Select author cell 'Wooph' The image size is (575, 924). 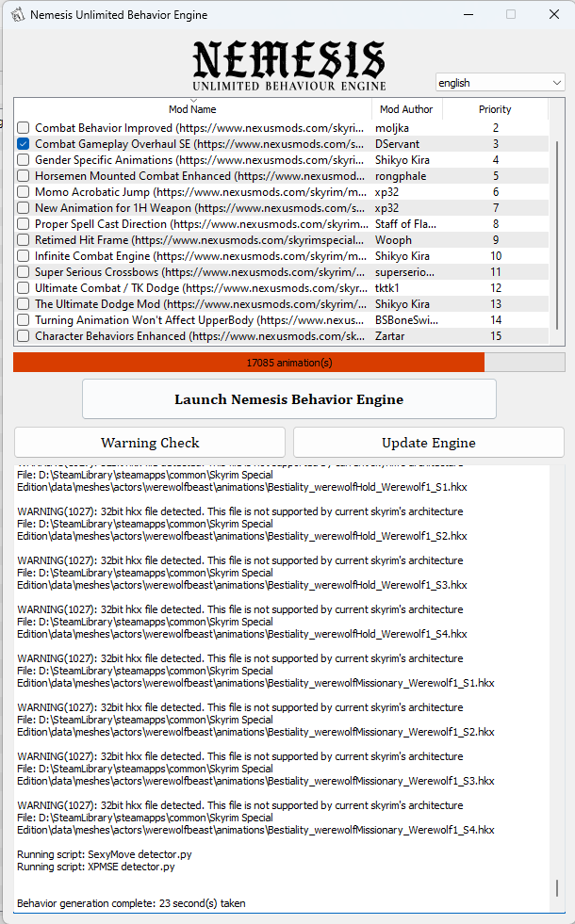(393, 240)
